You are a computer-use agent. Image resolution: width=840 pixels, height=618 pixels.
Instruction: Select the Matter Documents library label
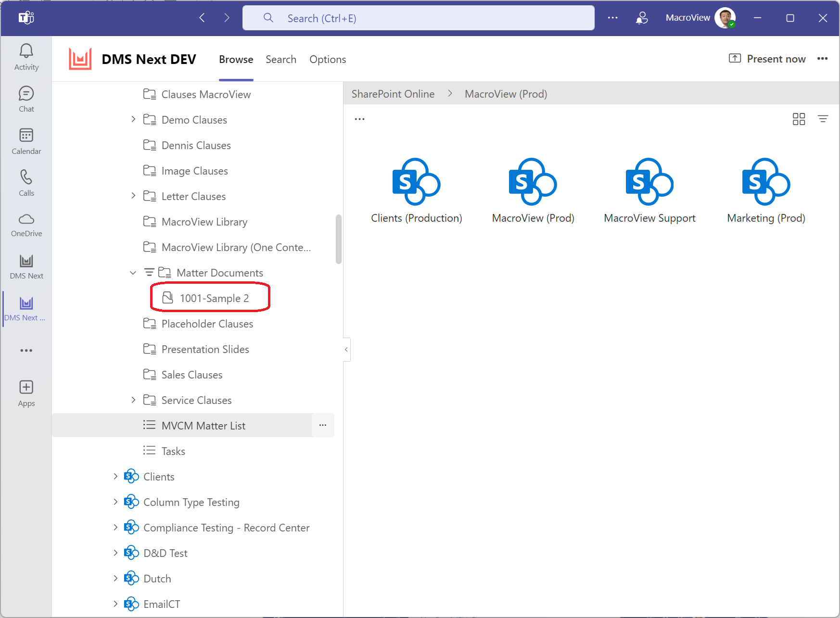(220, 273)
